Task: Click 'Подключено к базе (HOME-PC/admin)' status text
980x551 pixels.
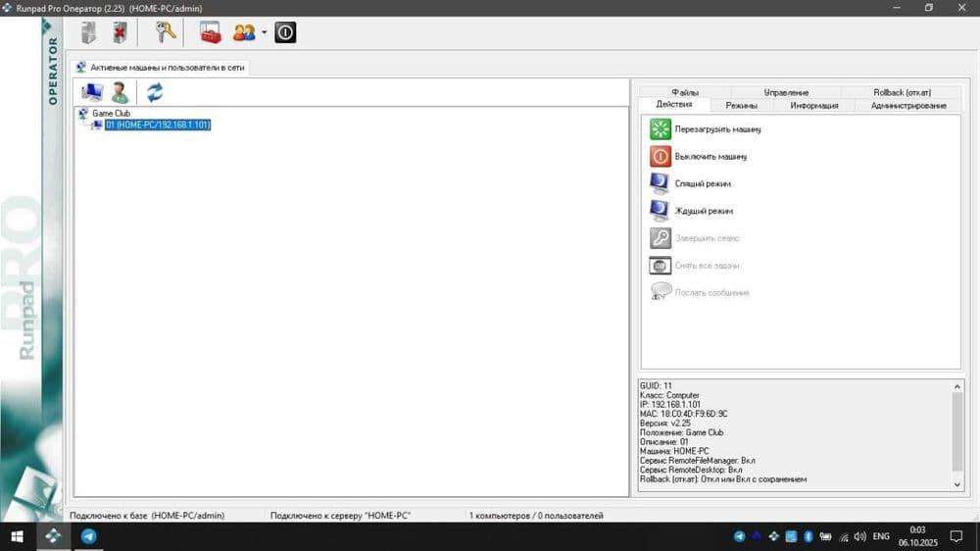Action: tap(147, 516)
